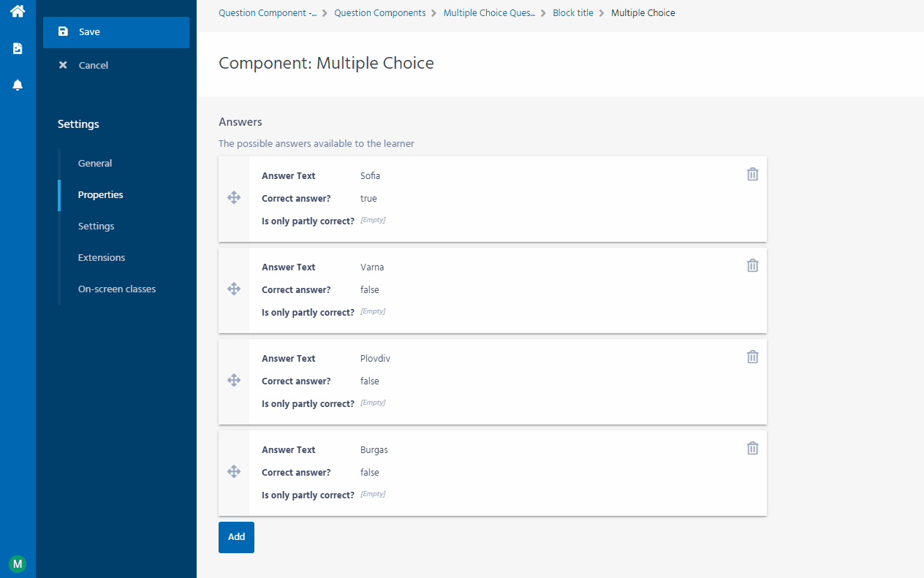The image size is (924, 578).
Task: Open the On-screen classes section
Action: point(116,289)
